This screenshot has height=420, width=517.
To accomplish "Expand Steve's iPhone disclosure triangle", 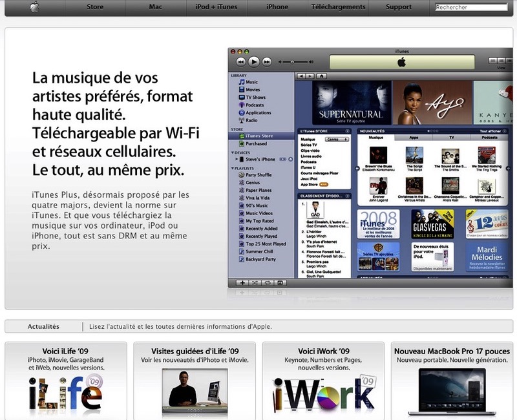I will 237,159.
